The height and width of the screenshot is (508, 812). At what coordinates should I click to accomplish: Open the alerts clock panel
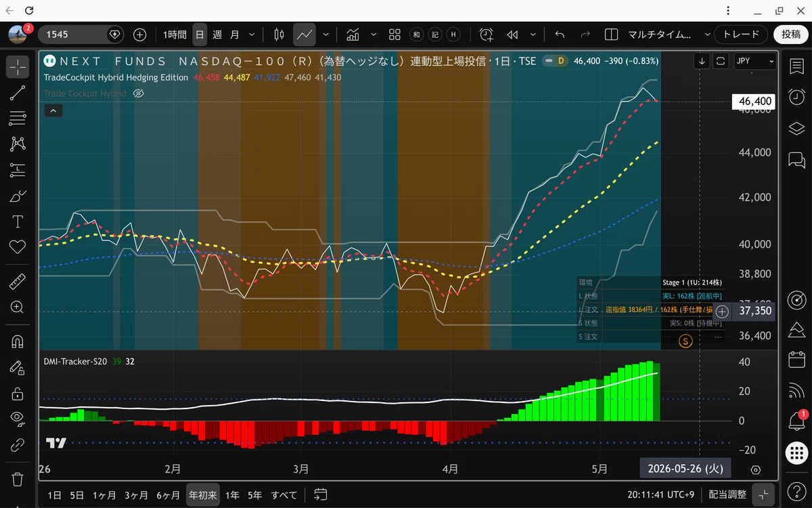coord(796,98)
